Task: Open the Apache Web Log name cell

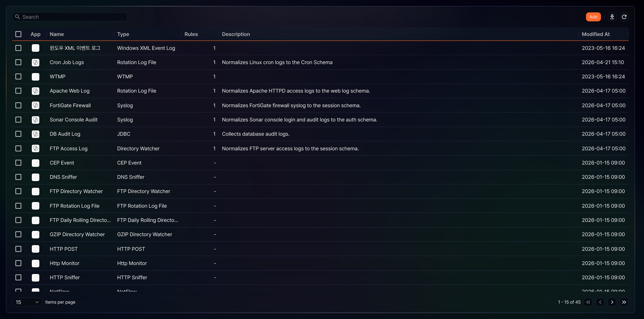Action: pos(69,91)
